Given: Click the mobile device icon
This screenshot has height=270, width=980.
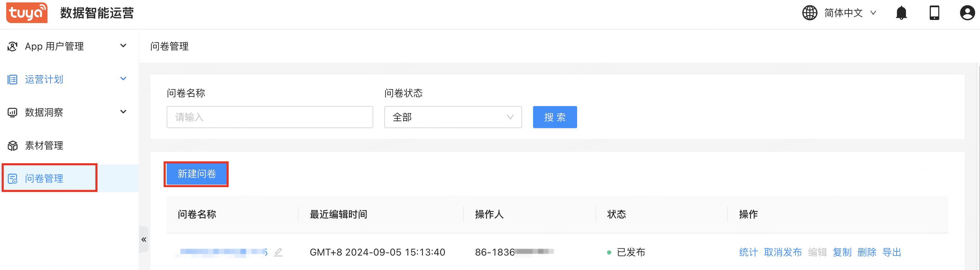Looking at the screenshot, I should point(934,13).
